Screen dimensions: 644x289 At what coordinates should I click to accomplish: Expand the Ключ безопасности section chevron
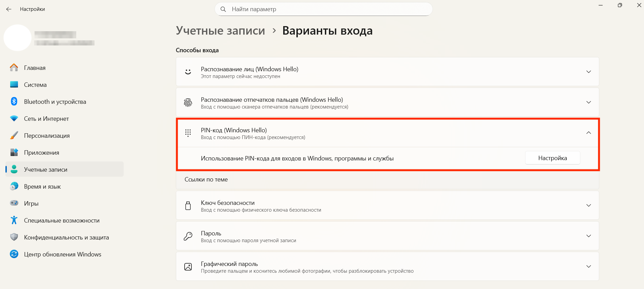tap(588, 206)
